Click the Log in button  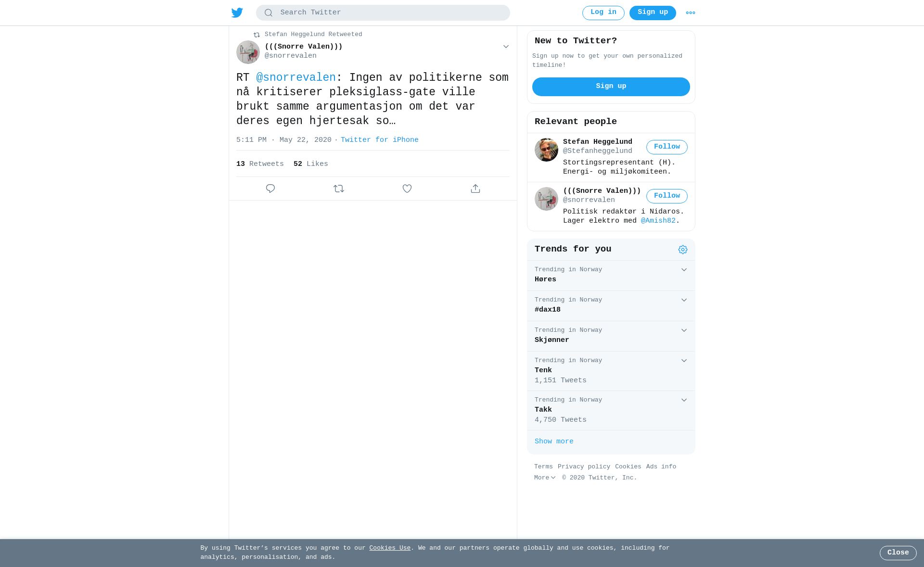tap(603, 13)
